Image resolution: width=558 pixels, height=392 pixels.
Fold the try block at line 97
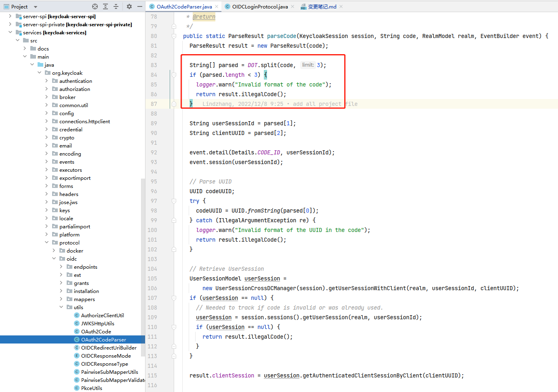tap(174, 201)
